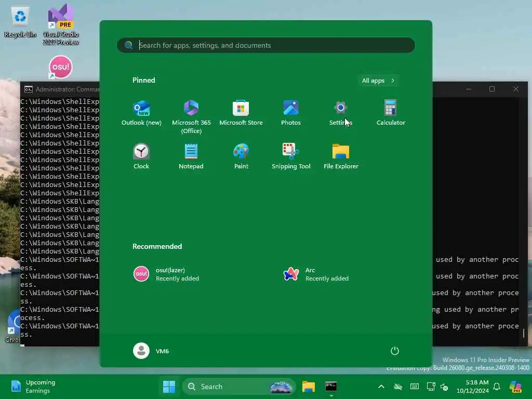Minimize the Command Prompt window
The width and height of the screenshot is (532, 399).
coord(469,89)
